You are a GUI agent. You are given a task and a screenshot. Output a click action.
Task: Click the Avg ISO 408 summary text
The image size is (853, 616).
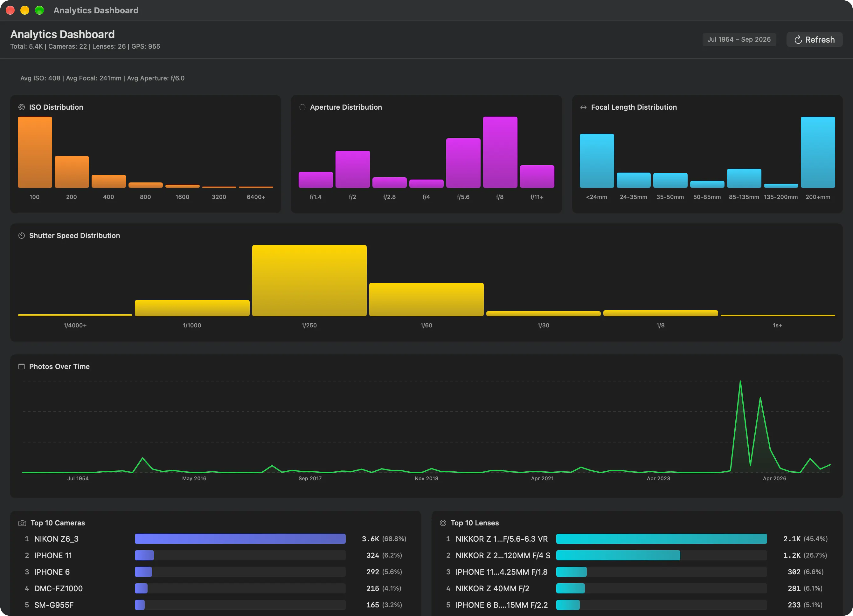tap(40, 78)
